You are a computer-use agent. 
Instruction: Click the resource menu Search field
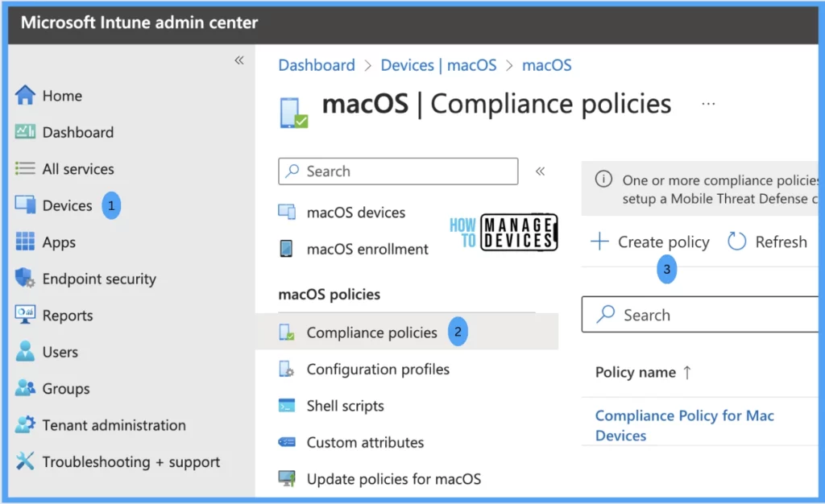398,171
